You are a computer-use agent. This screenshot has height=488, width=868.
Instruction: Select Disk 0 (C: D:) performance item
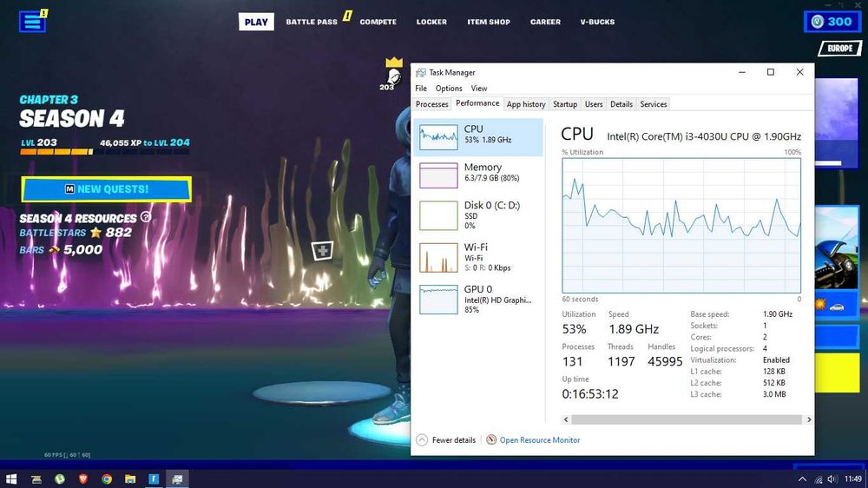coord(477,215)
